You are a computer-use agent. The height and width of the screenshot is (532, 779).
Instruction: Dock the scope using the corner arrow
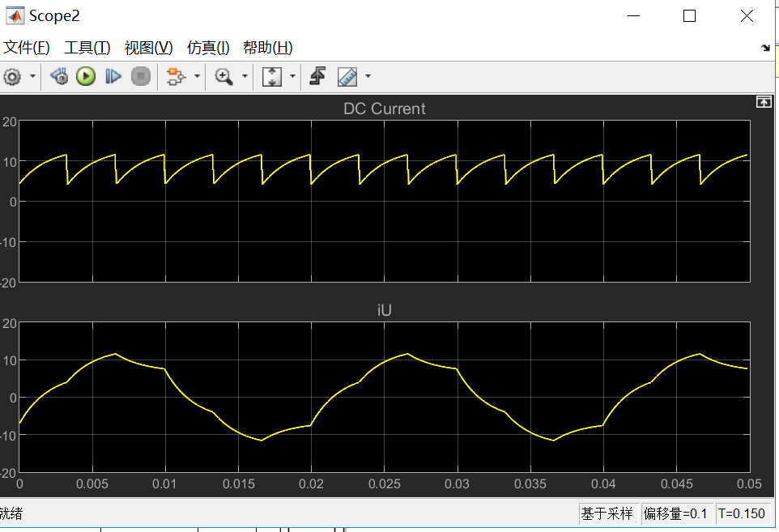pos(765,48)
